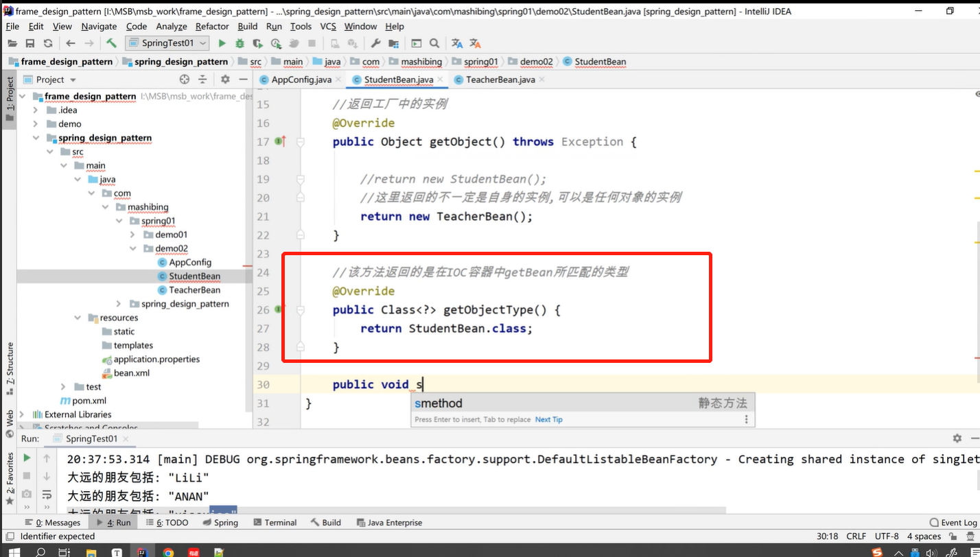Start debugging with the bug icon
The height and width of the screenshot is (557, 980).
(240, 43)
